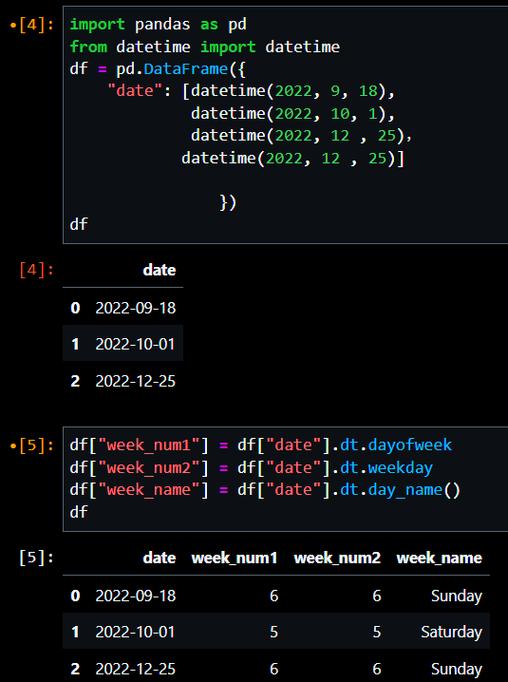The height and width of the screenshot is (682, 508).
Task: Click the output [5] prompt label
Action: coord(36,558)
